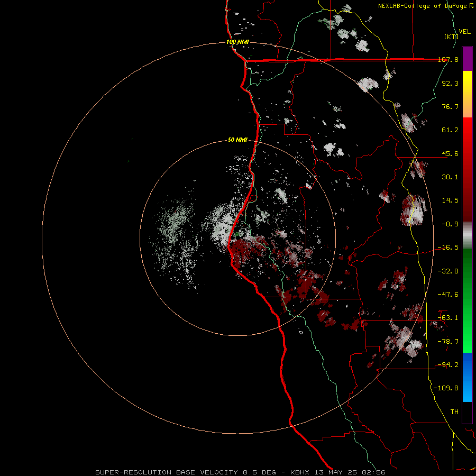Click the -78.7 legend value

448,342
